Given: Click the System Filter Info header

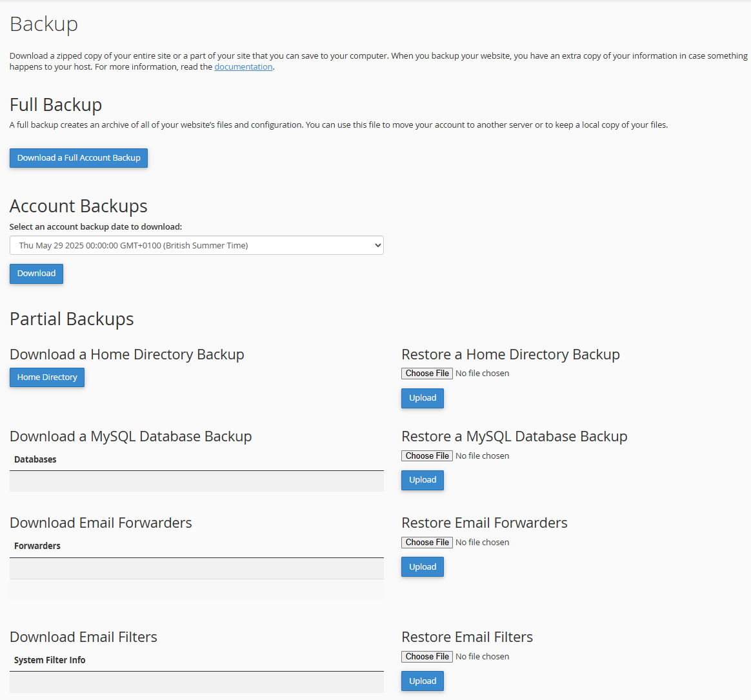Looking at the screenshot, I should 50,660.
